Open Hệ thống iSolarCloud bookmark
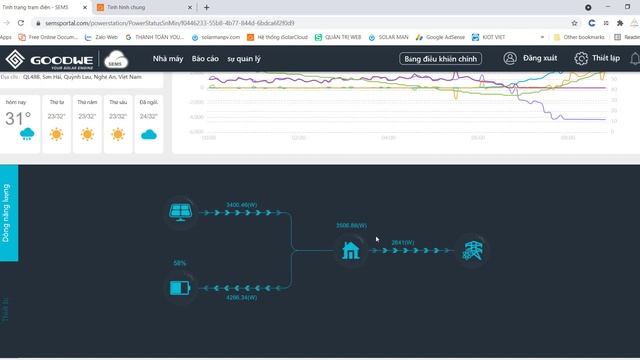This screenshot has height=360, width=640. (x=277, y=37)
